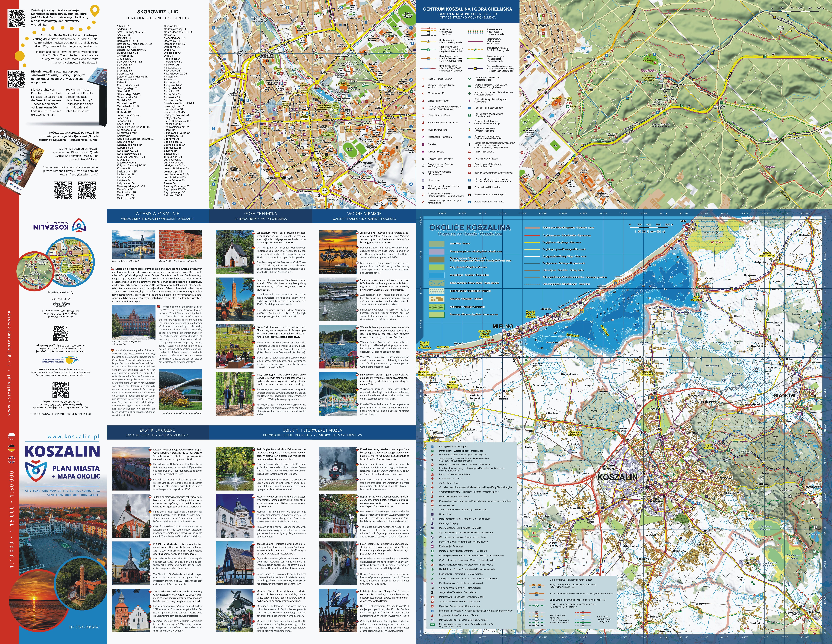832x644 pixels.
Task: Click the green forest swatch in Okolice legend
Action: coord(437,243)
